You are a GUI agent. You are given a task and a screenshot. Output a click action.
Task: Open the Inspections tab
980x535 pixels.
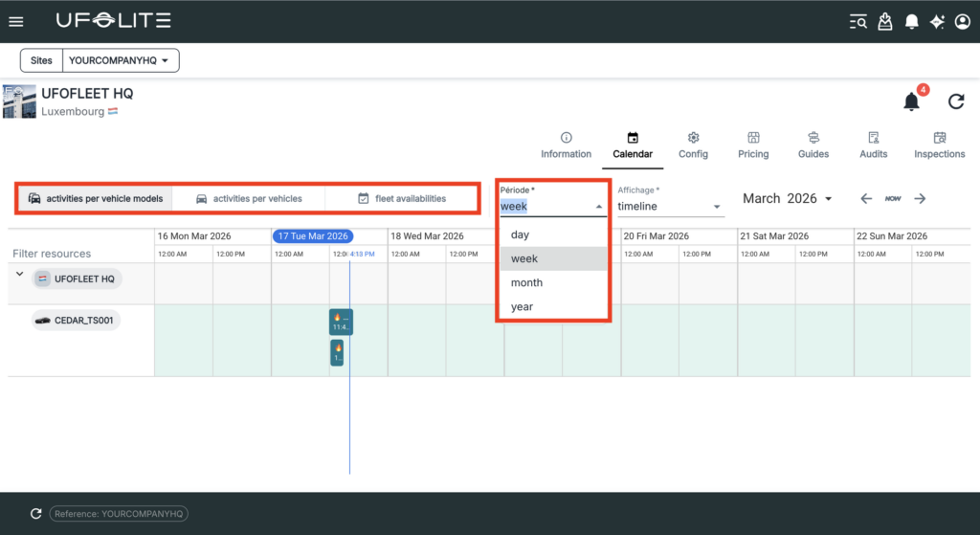939,145
